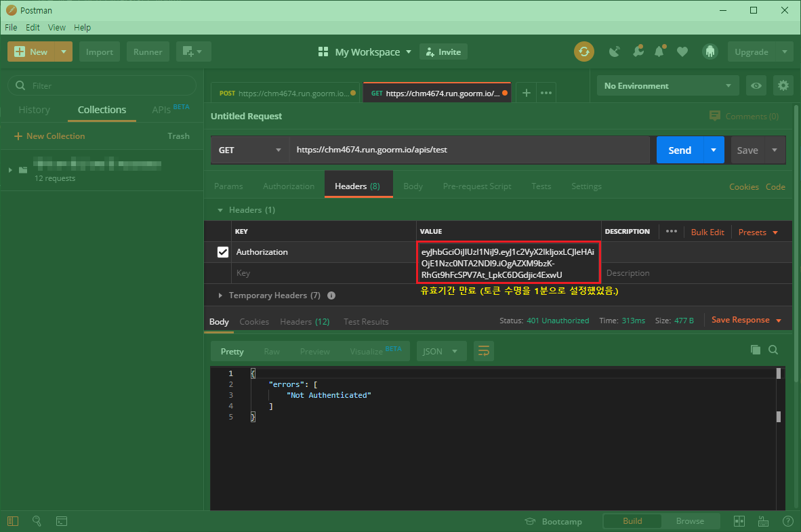Open the interceptor satellite icon
Image resolution: width=801 pixels, height=532 pixels.
tap(615, 52)
